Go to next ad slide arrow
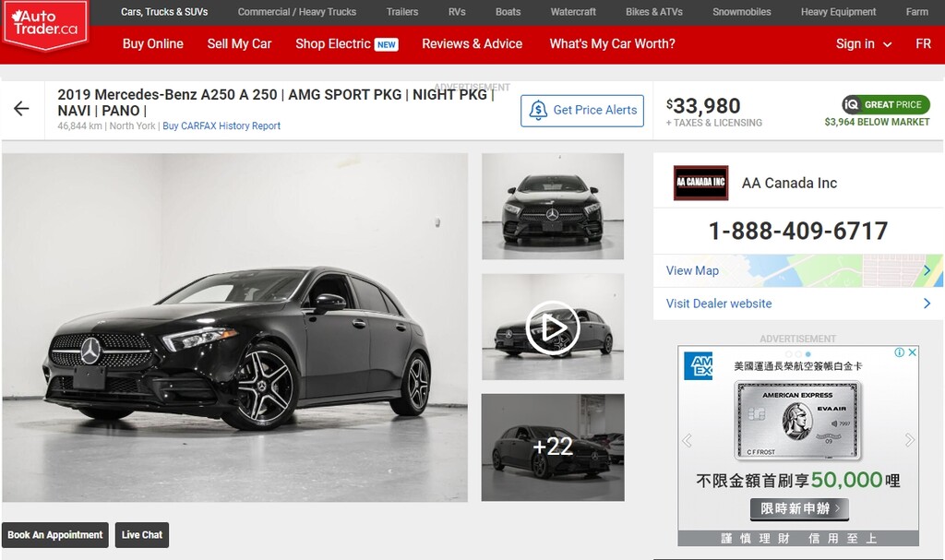The width and height of the screenshot is (945, 560). (909, 441)
